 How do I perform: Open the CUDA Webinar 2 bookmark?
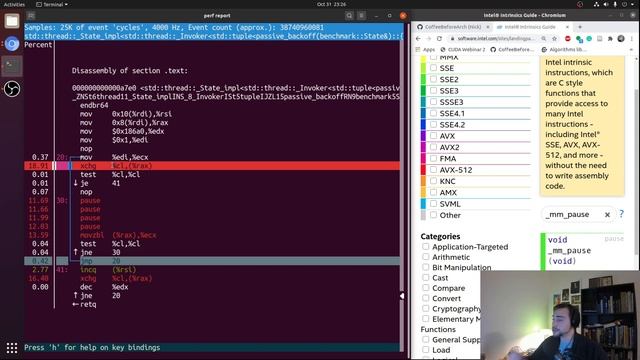(x=462, y=49)
